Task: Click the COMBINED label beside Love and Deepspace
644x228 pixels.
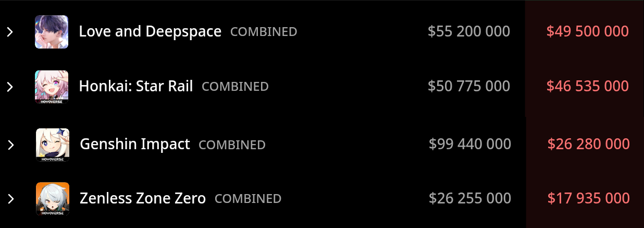Action: [264, 32]
